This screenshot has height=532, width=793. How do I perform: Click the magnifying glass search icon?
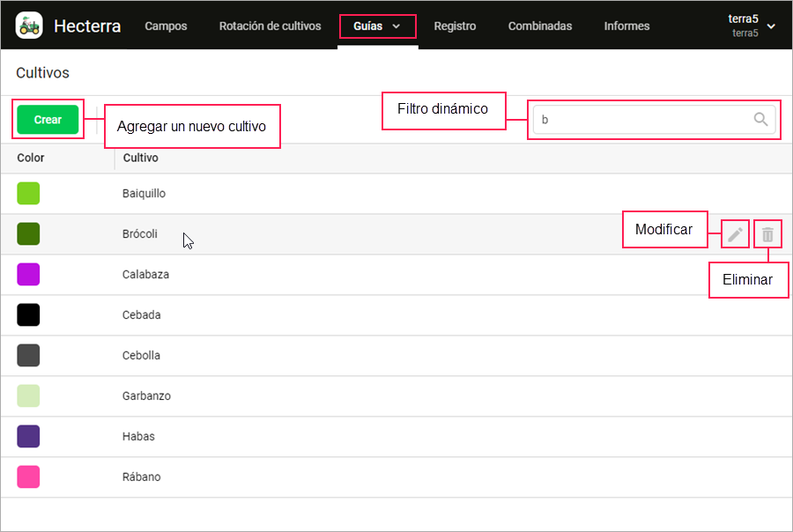(x=760, y=119)
